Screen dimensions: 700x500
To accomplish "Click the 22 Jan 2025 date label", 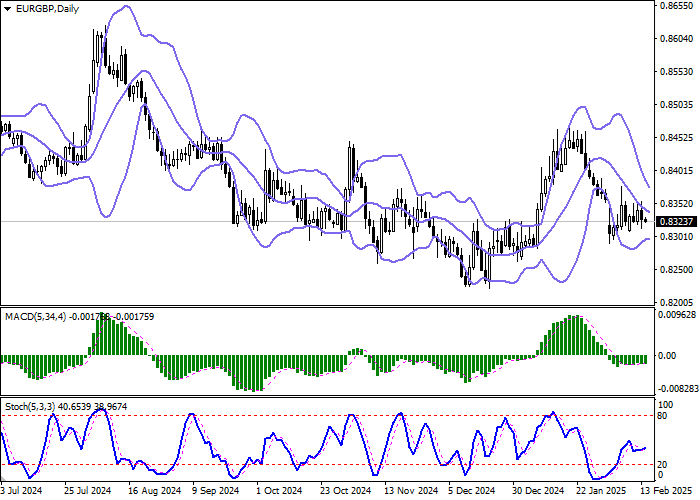I will click(603, 491).
